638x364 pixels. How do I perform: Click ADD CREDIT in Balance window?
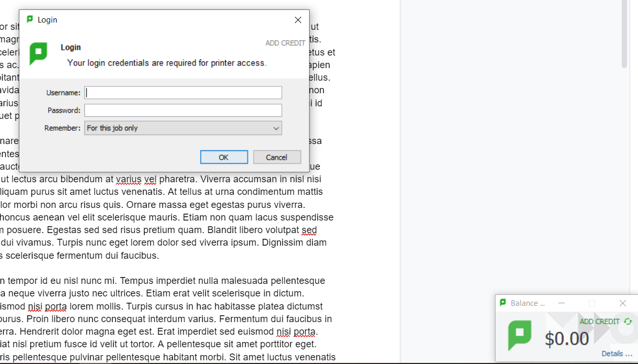(x=599, y=322)
